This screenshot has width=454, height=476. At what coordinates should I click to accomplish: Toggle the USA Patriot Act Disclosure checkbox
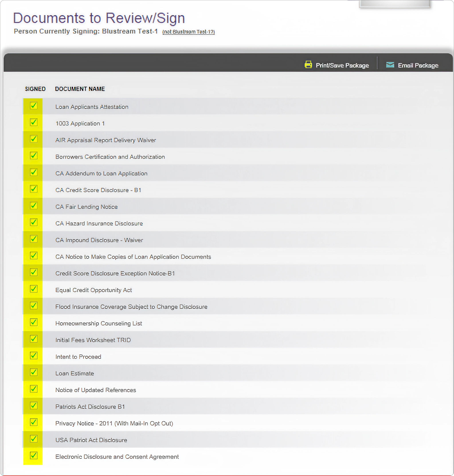click(x=34, y=439)
